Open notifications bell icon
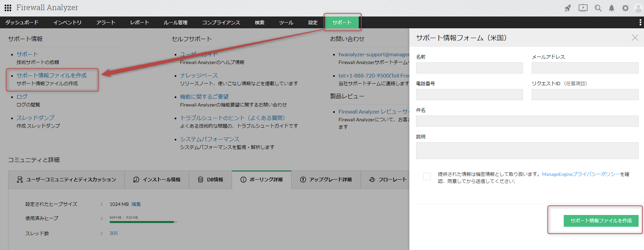644x250 pixels. pos(612,8)
